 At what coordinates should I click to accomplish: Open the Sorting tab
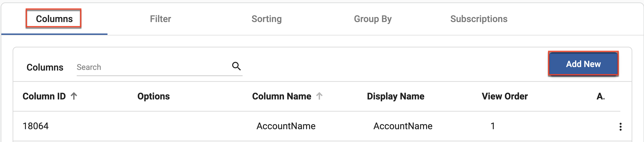pyautogui.click(x=267, y=19)
